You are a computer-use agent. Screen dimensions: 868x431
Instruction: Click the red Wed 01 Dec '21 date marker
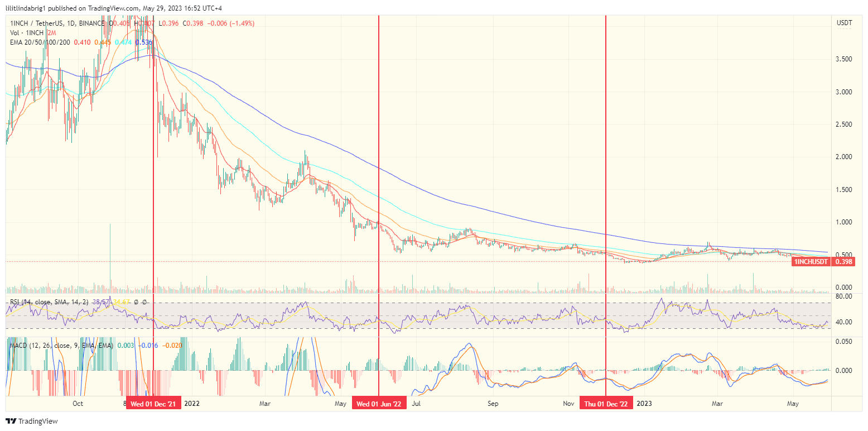pyautogui.click(x=153, y=403)
